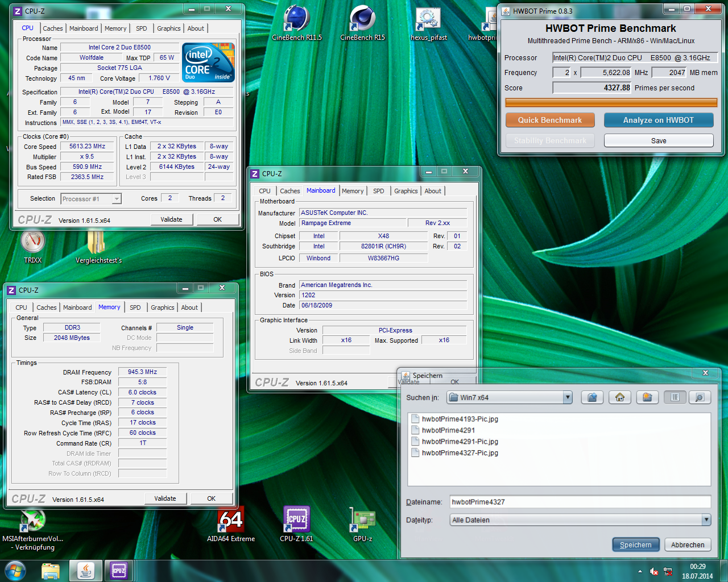Open the Dateityp 'Alle Dateien' dropdown
Viewport: 728px width, 582px height.
[x=706, y=519]
